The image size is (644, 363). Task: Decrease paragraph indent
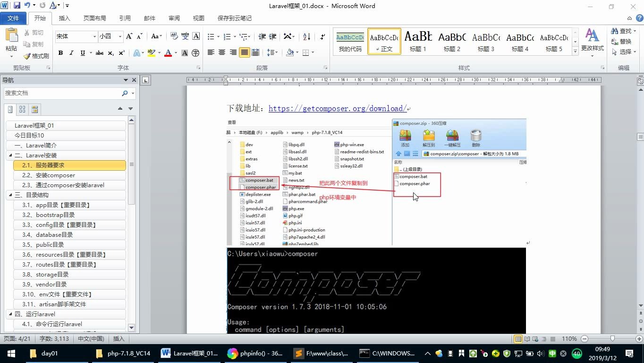pos(262,36)
